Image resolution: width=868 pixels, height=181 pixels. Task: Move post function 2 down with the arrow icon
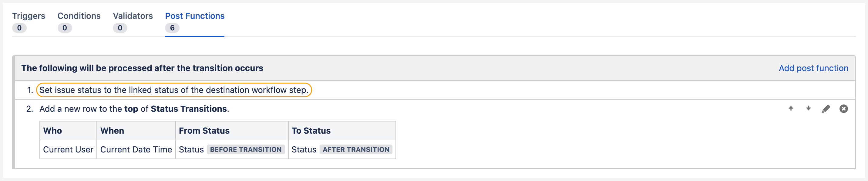pyautogui.click(x=808, y=108)
